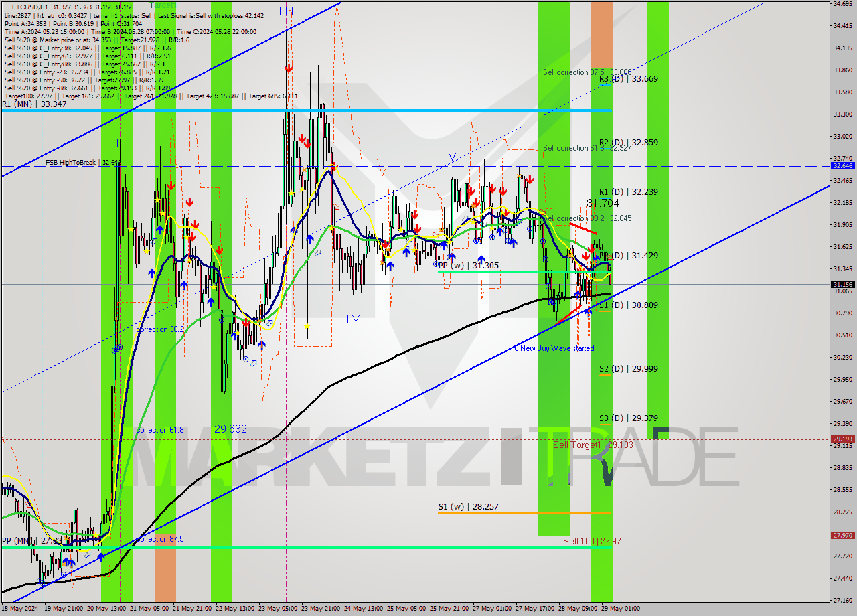Select 'Sell correction 61.8 | 32.327' label
This screenshot has width=857, height=616.
587,148
